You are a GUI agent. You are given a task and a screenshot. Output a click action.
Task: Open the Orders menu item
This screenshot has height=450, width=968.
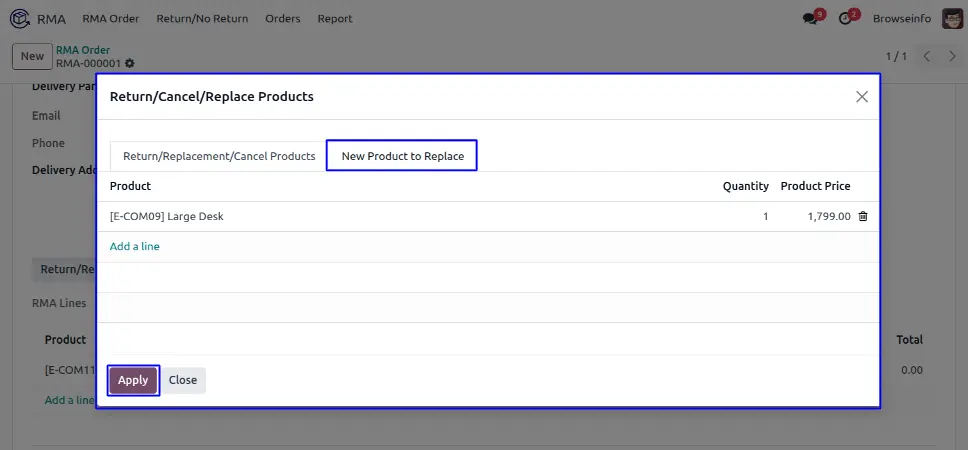[285, 18]
